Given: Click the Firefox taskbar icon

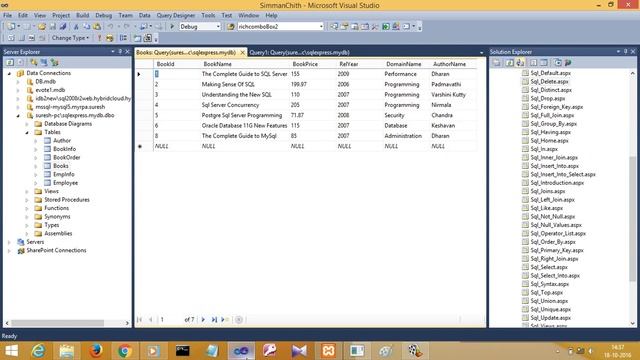Looking at the screenshot, I should [96, 351].
